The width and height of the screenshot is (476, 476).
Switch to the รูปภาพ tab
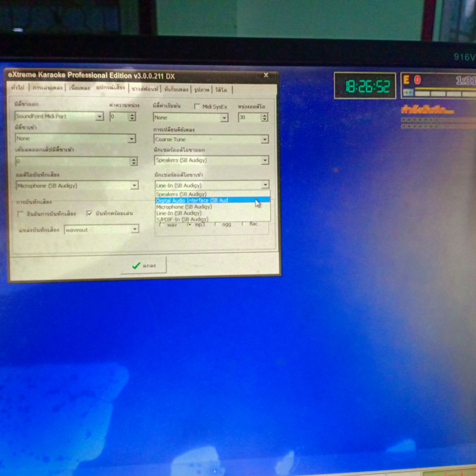point(202,90)
